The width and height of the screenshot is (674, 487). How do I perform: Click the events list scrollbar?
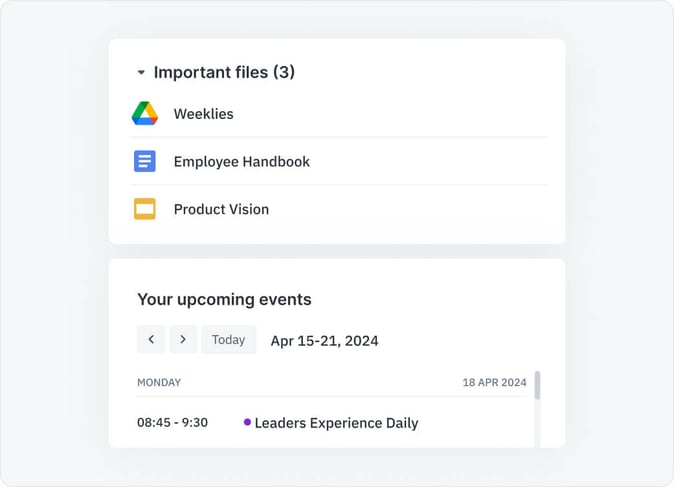coord(537,386)
